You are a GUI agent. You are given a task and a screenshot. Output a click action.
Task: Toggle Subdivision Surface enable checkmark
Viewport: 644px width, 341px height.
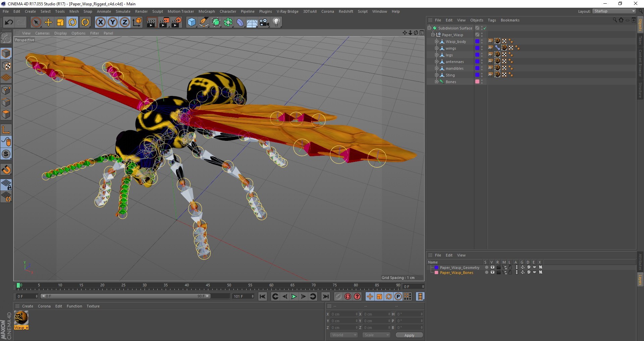coord(485,28)
